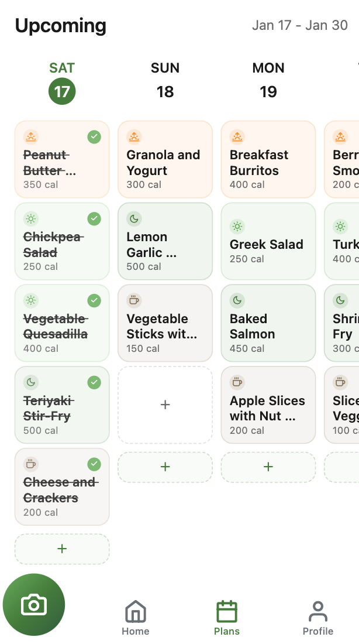Click the snack mug icon on Apple Slices
Image resolution: width=359 pixels, height=644 pixels.
(x=237, y=381)
